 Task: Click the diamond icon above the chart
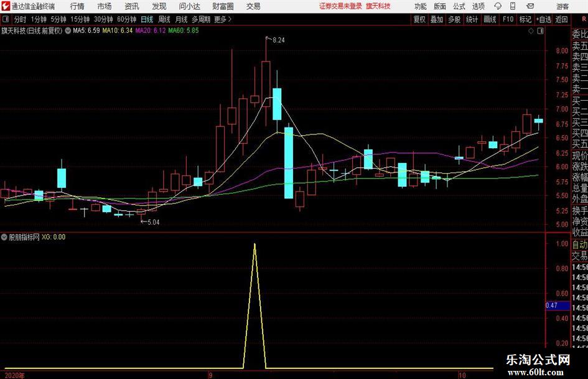click(x=531, y=31)
